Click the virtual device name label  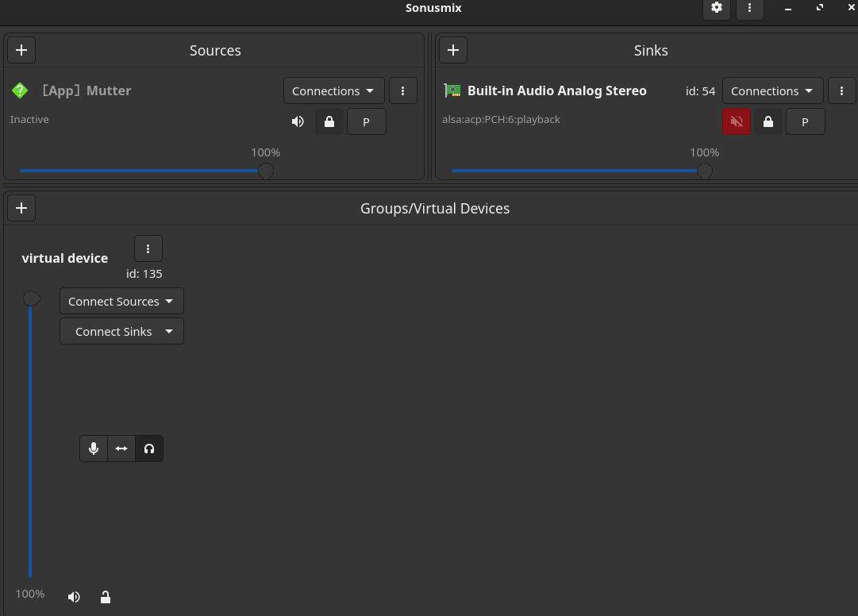tap(64, 258)
